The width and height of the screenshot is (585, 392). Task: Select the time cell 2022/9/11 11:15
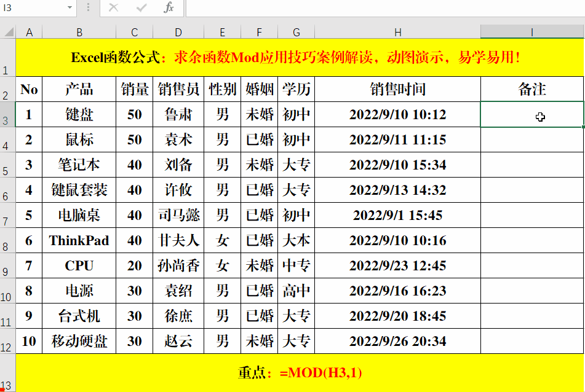tap(398, 139)
